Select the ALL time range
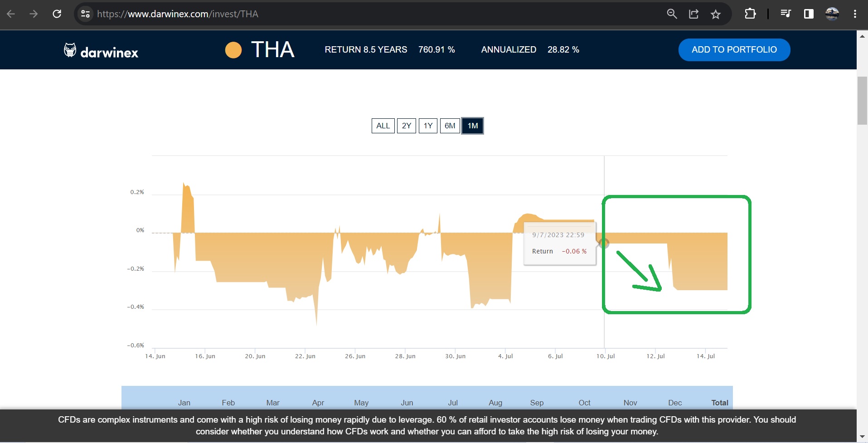Image resolution: width=868 pixels, height=443 pixels. click(383, 126)
